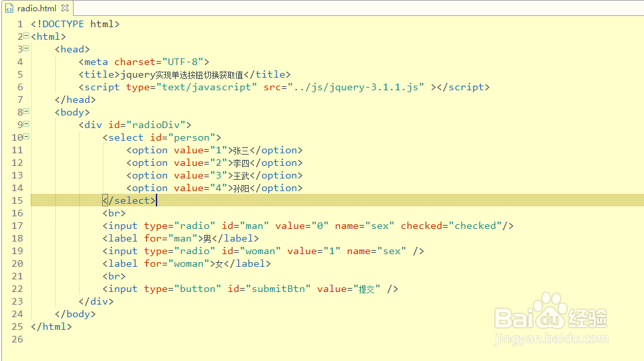Click the name="sex" attribute on line 19
The height and width of the screenshot is (361, 644).
[x=377, y=252]
